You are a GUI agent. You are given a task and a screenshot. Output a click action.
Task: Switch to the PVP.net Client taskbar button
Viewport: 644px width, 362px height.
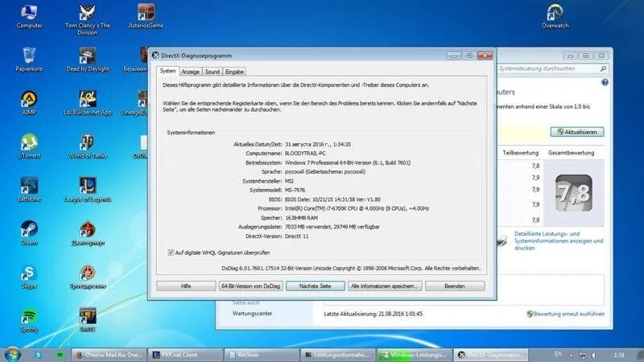(185, 355)
